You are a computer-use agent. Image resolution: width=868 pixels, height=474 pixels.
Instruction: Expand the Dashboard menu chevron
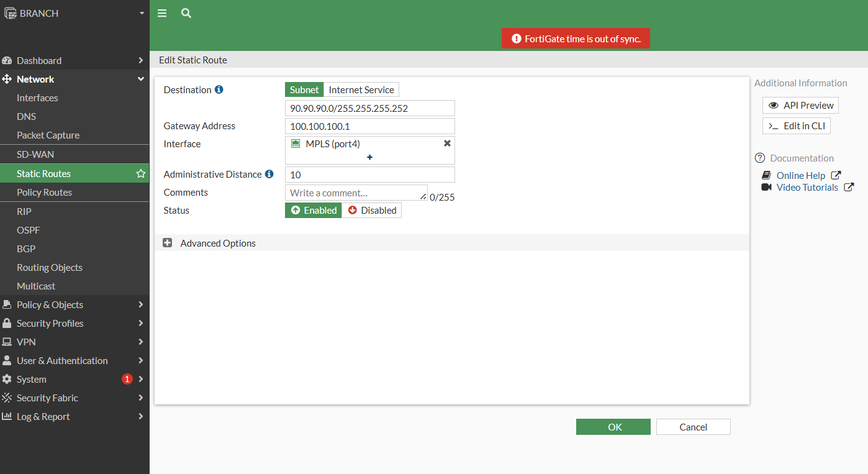[x=141, y=60]
